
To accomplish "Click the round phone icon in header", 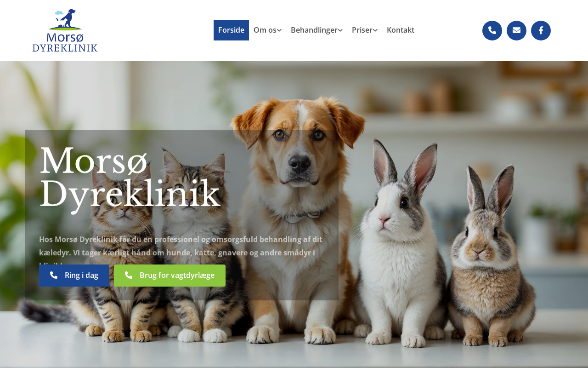I will coord(492,30).
